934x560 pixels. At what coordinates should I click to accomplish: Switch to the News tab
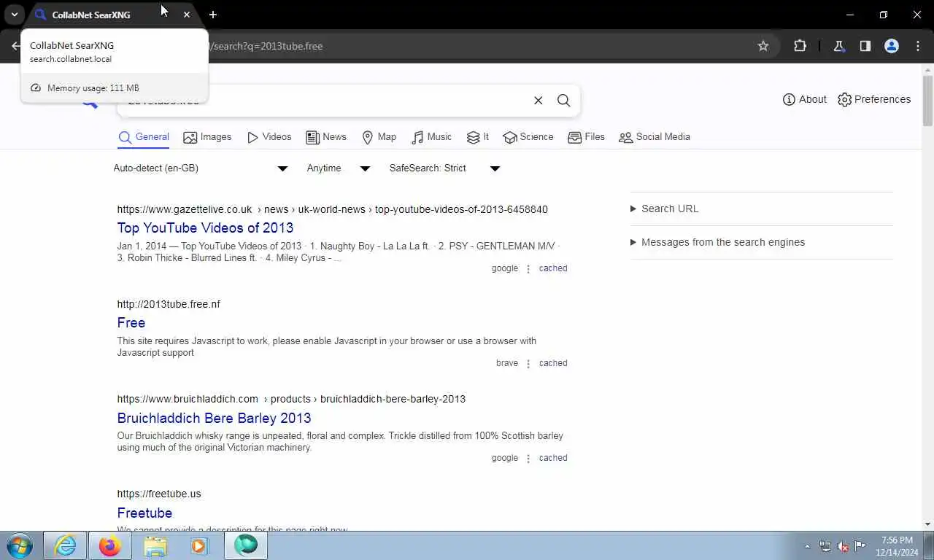(x=326, y=137)
